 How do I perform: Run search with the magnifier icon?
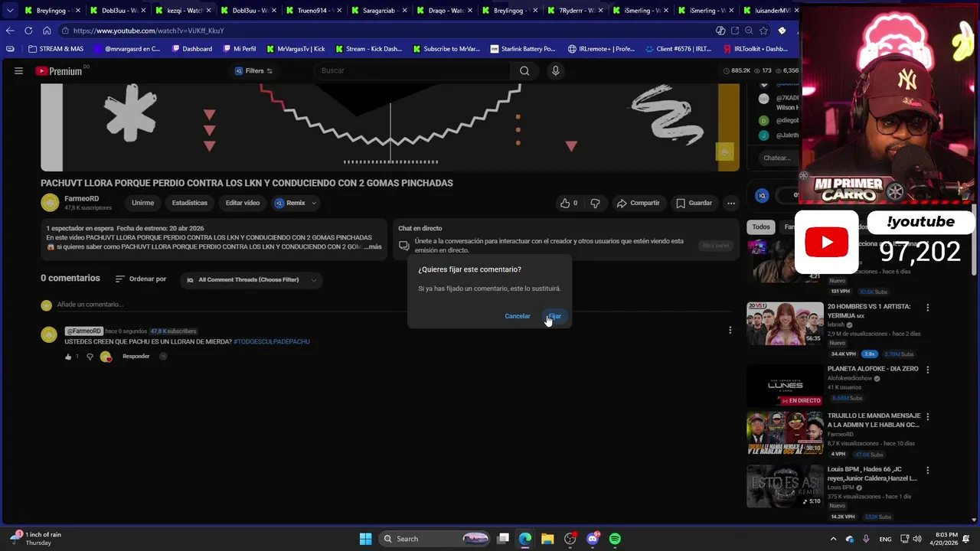(x=524, y=70)
